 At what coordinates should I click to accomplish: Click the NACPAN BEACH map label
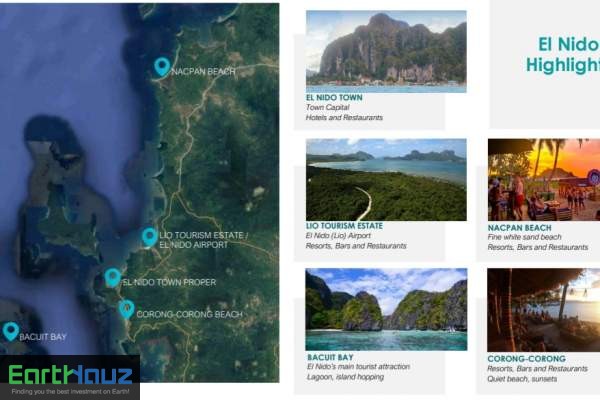click(x=203, y=72)
